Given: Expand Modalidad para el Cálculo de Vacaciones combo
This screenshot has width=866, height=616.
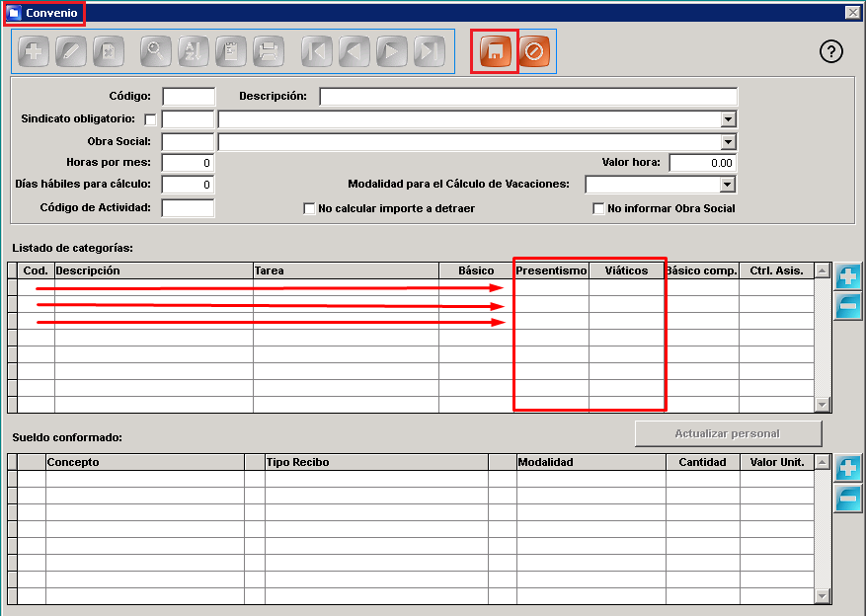Looking at the screenshot, I should click(728, 185).
